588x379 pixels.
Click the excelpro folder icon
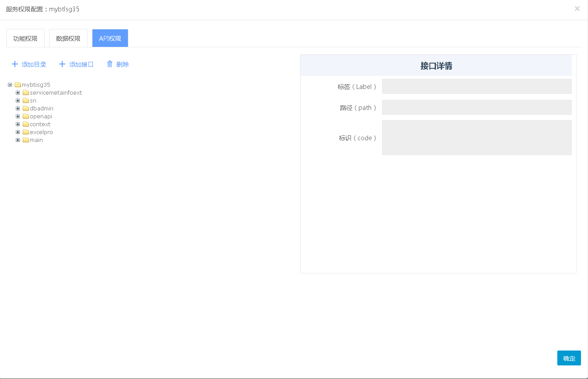coord(26,132)
